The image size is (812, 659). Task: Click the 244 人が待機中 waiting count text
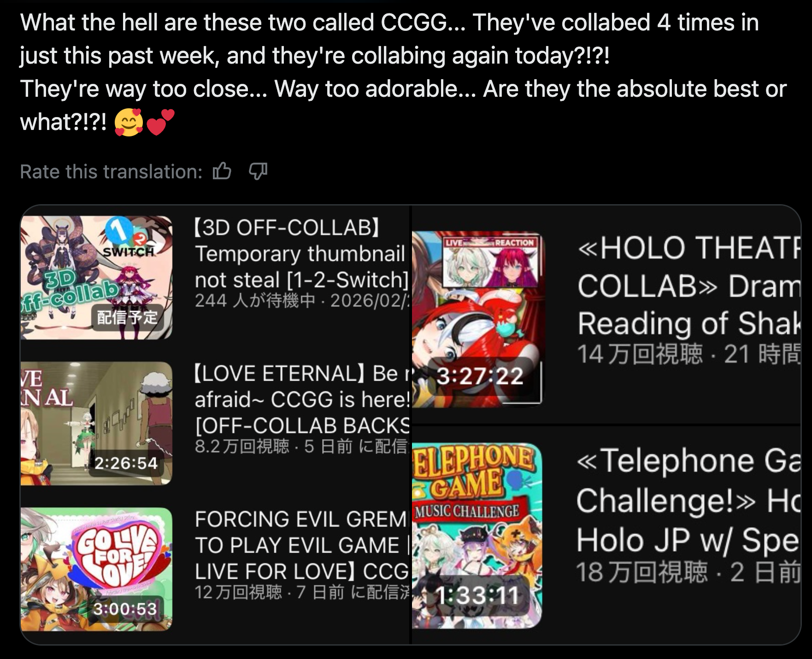click(x=255, y=301)
